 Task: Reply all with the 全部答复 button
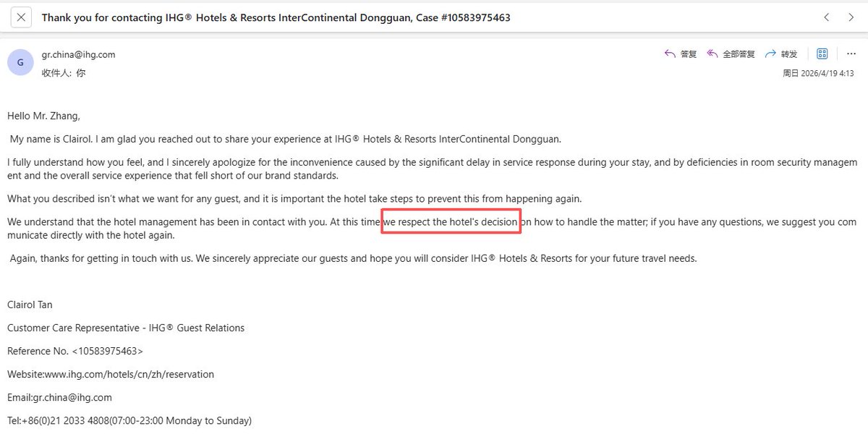pyautogui.click(x=731, y=54)
